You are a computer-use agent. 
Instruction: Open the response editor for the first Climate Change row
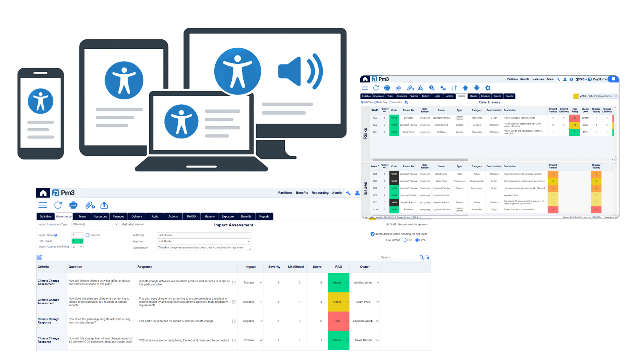click(234, 283)
